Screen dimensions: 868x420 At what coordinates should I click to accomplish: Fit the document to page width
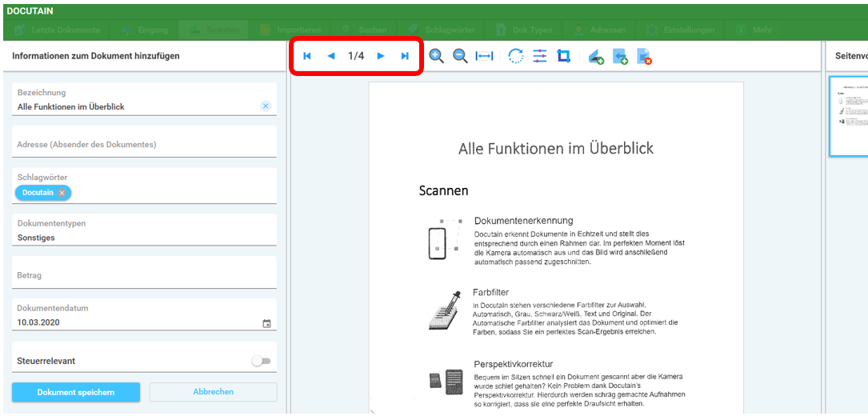click(x=484, y=56)
